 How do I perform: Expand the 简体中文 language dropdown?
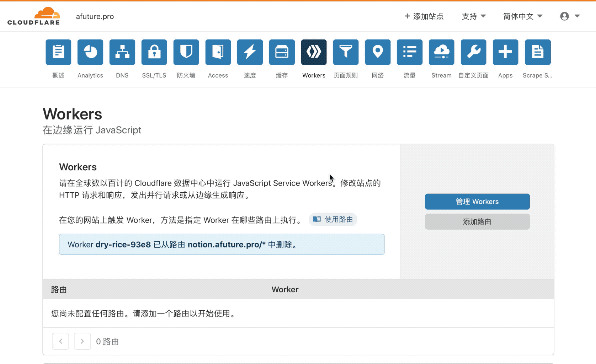tap(523, 16)
